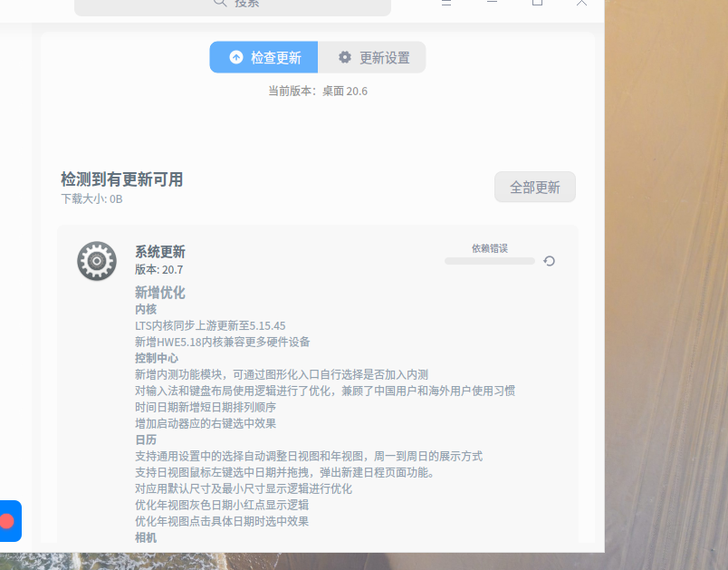The image size is (728, 570).
Task: Click the maximize window icon
Action: pyautogui.click(x=536, y=4)
